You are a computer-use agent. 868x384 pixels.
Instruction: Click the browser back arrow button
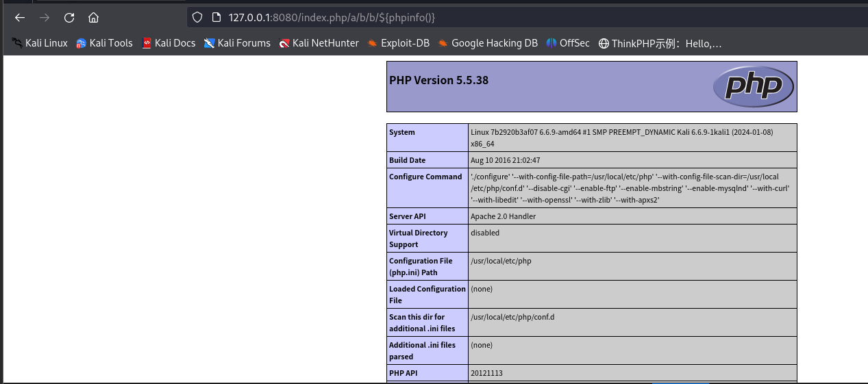(20, 18)
